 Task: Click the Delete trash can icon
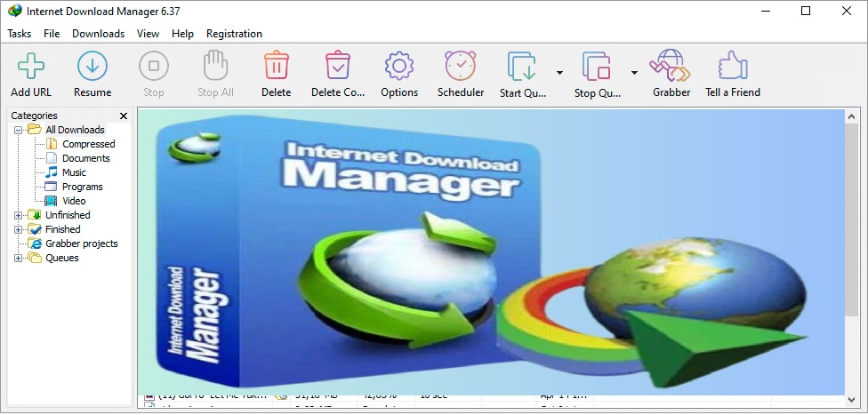pos(277,65)
